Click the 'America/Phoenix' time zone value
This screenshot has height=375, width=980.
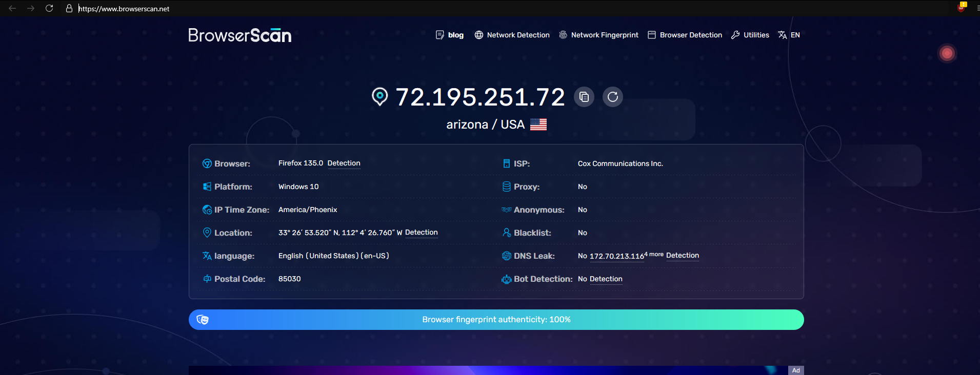308,210
